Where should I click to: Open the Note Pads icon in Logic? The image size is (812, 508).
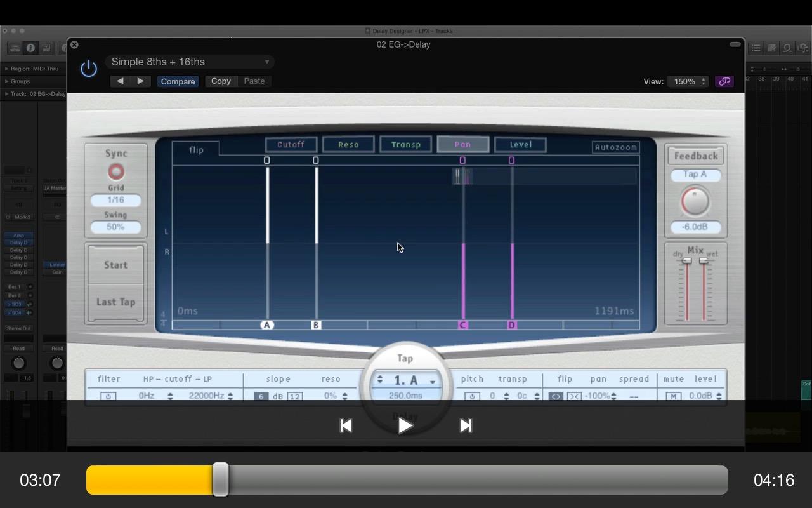tap(771, 48)
